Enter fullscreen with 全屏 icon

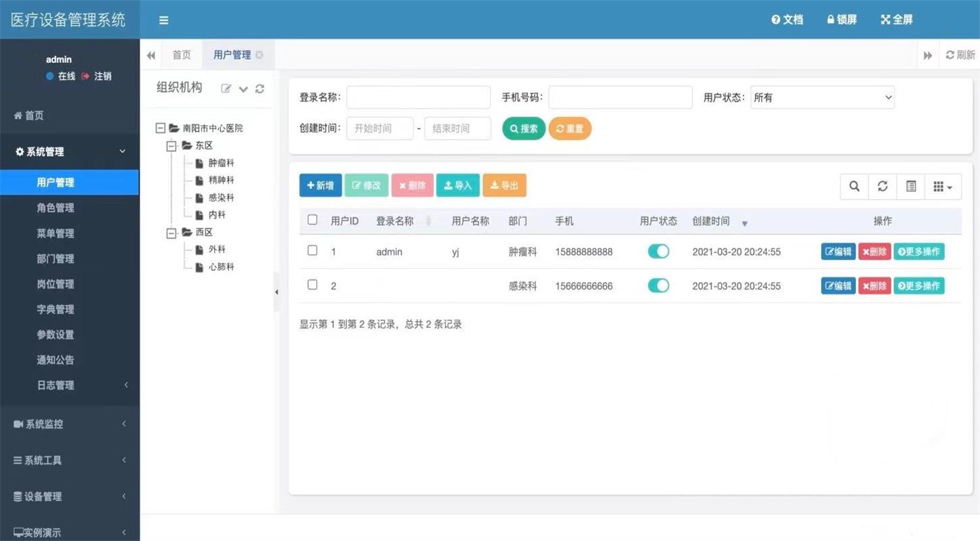(896, 20)
